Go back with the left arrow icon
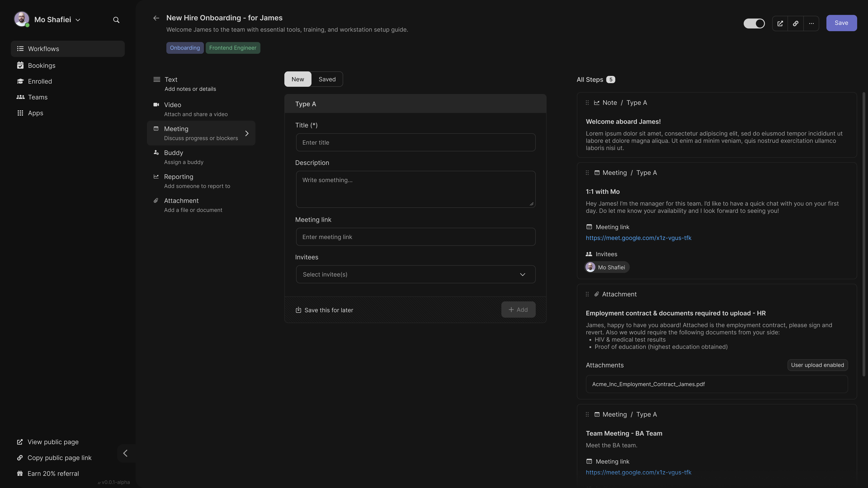This screenshot has width=868, height=488. tap(156, 18)
